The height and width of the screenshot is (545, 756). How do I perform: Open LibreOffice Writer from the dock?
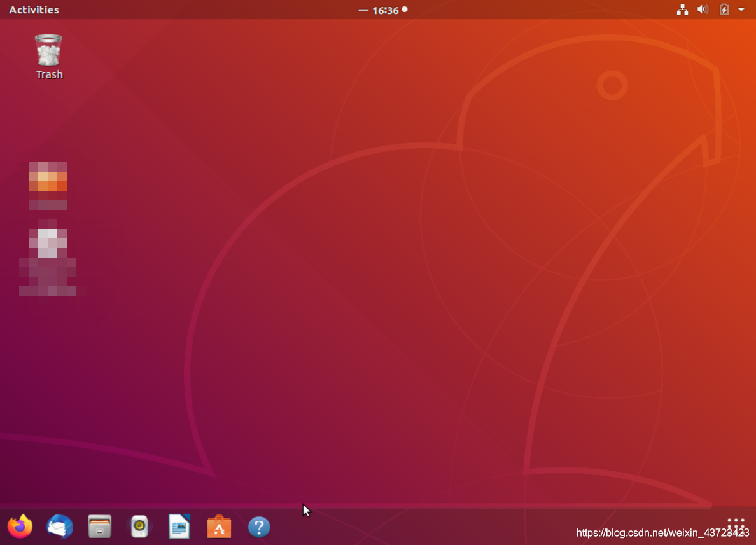(x=179, y=526)
